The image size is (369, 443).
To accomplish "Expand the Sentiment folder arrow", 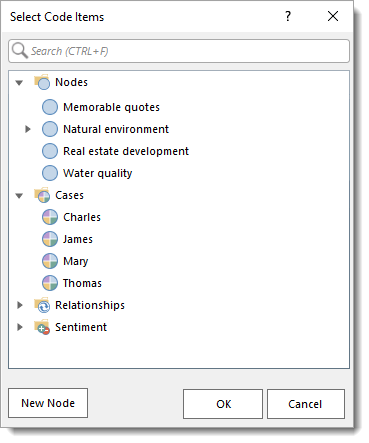I will [x=20, y=327].
